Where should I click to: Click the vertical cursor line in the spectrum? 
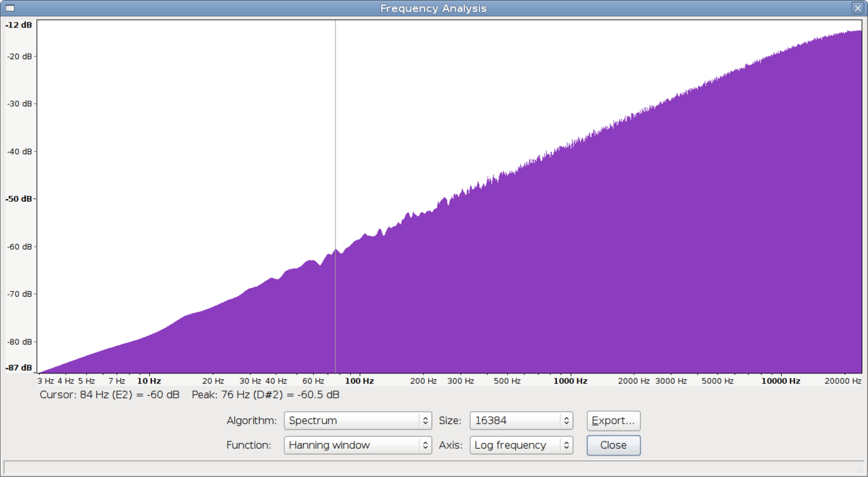[335, 145]
